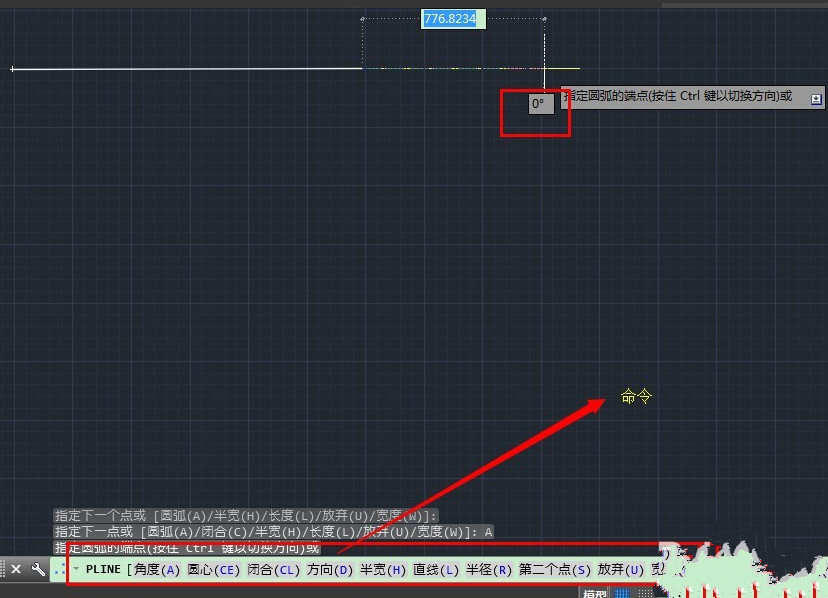Choose 角度(A) option in PLINE prompt
Screen dimensions: 828x598
[x=156, y=569]
